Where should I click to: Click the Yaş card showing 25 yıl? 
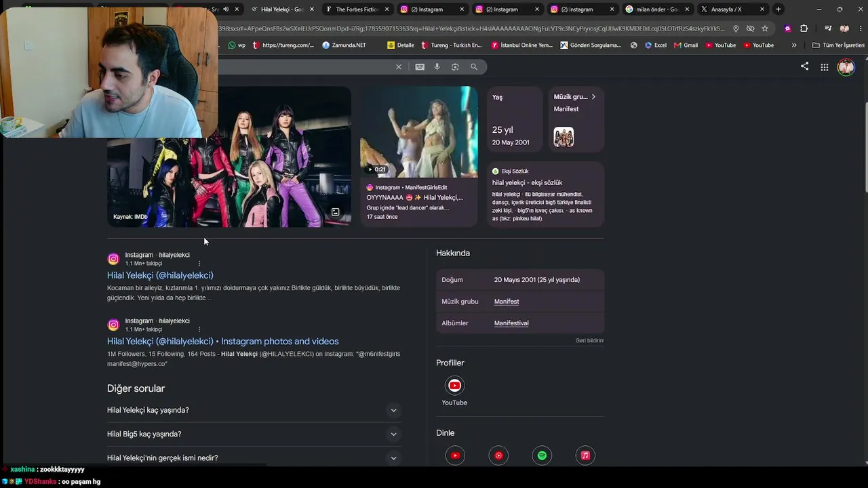515,119
